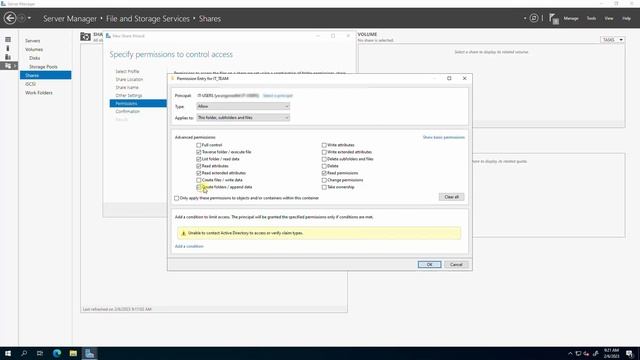Click the network tray icon
640x360 pixels.
(578, 353)
